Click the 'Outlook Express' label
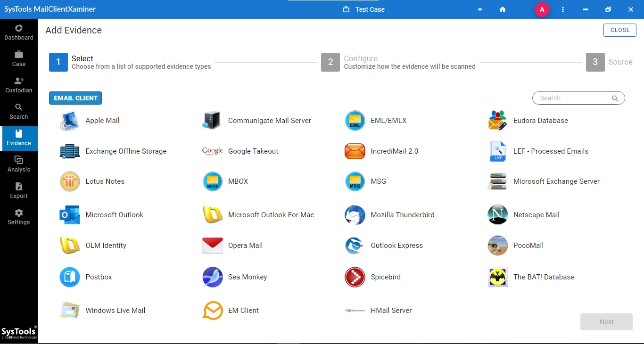 (397, 246)
